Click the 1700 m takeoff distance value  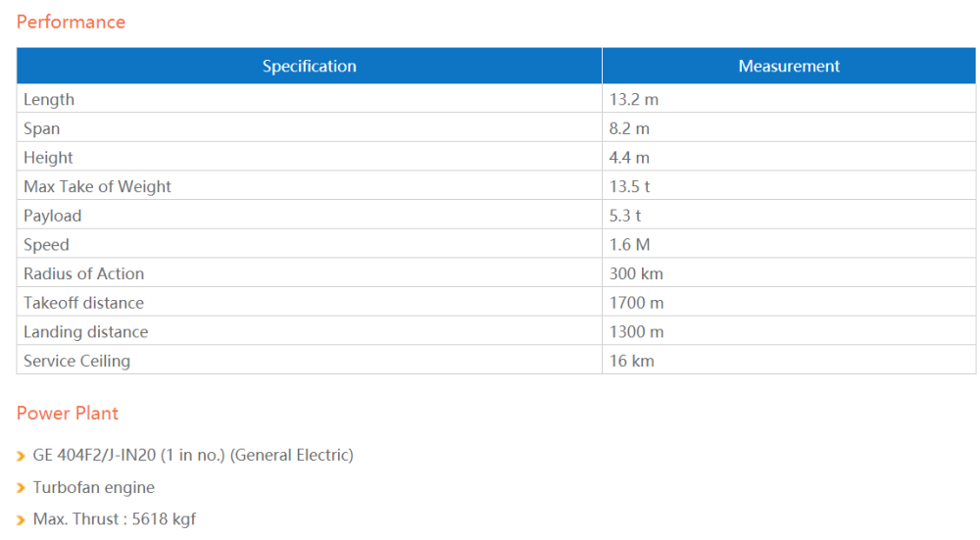(636, 303)
